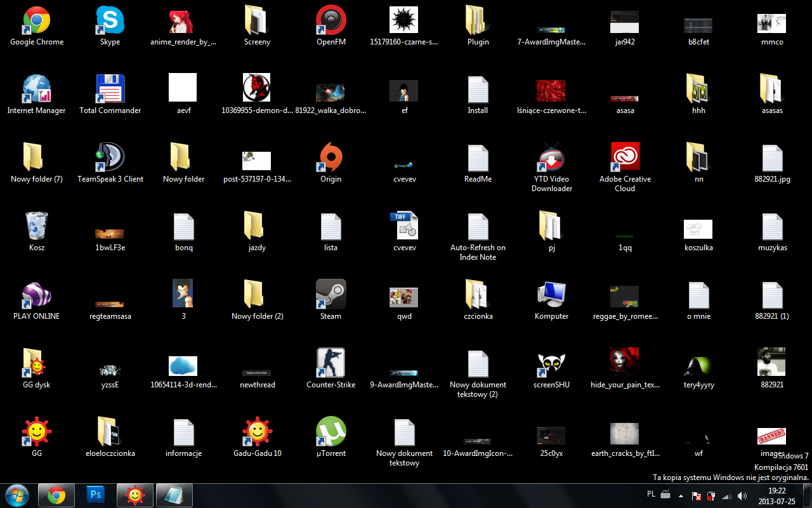Open the Windows Start menu
812x508 pixels.
pos(16,495)
